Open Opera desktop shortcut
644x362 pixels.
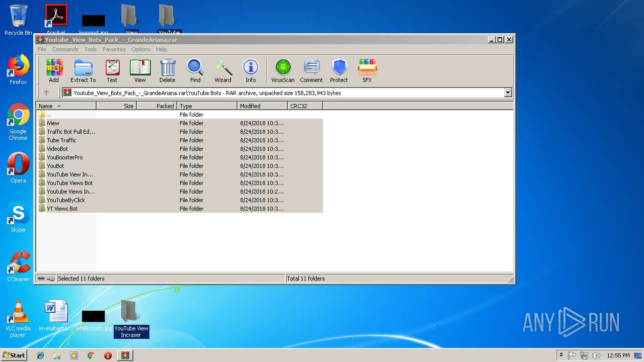pos(18,168)
